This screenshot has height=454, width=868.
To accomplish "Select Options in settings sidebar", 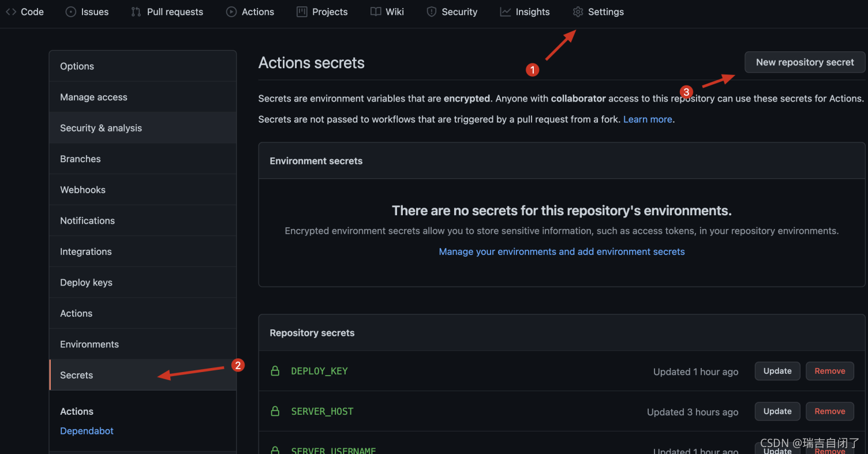I will coord(143,66).
